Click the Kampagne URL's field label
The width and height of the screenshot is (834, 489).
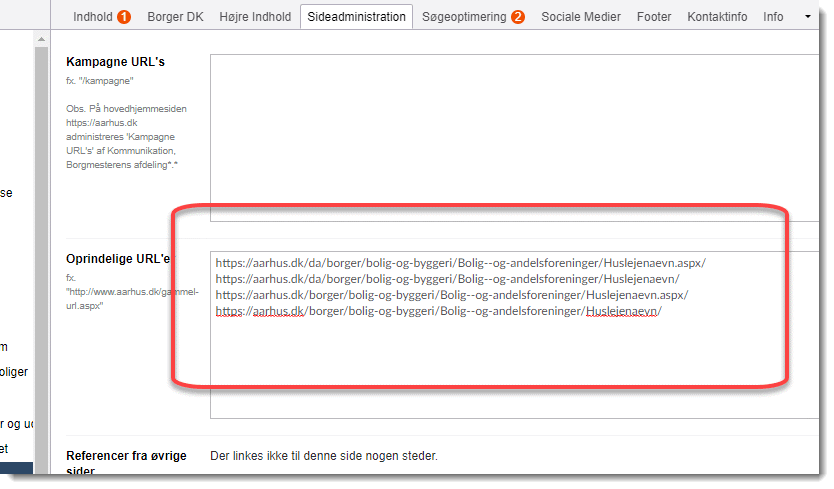coord(115,62)
